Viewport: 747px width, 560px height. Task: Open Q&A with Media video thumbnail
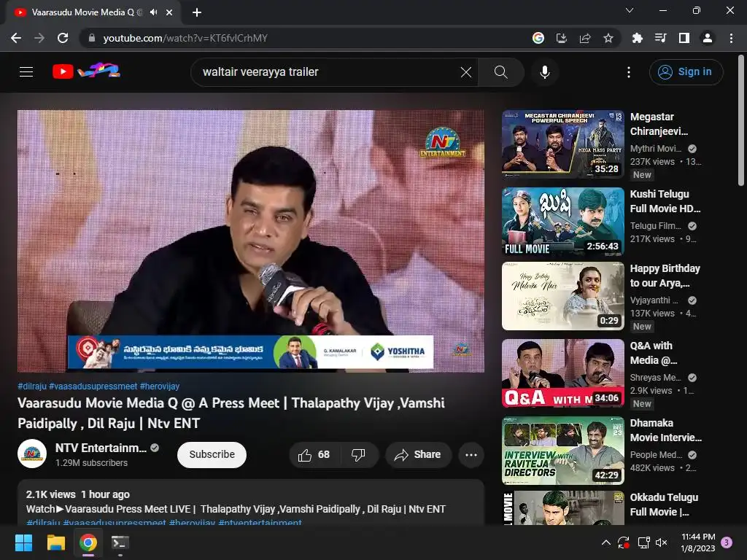pos(562,373)
